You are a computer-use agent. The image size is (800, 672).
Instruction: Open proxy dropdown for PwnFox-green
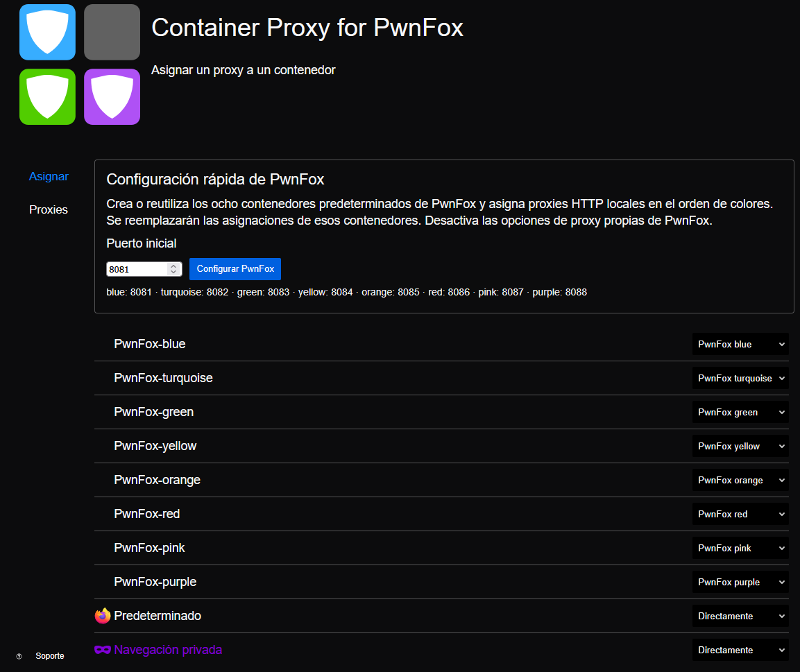coord(740,412)
